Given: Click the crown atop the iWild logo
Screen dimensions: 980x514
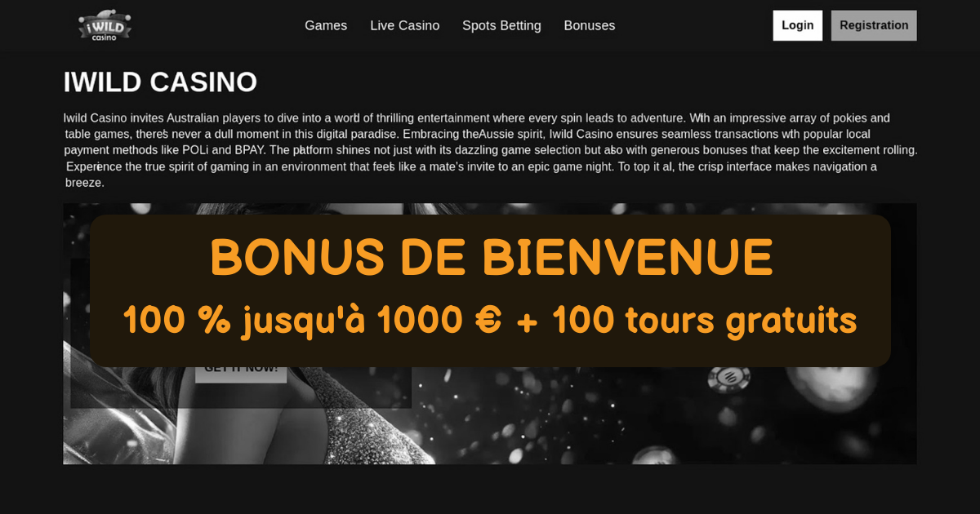Looking at the screenshot, I should (x=105, y=16).
